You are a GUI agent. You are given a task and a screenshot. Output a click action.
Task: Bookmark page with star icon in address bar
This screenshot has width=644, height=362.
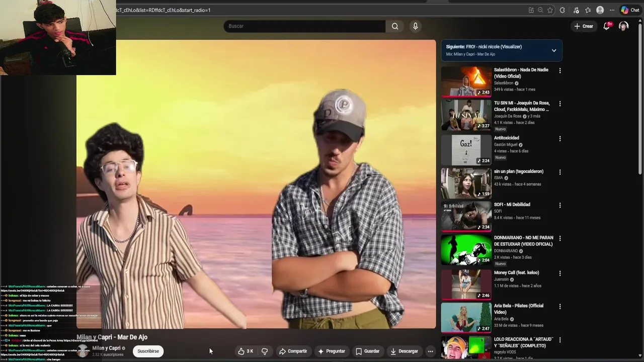click(x=550, y=10)
